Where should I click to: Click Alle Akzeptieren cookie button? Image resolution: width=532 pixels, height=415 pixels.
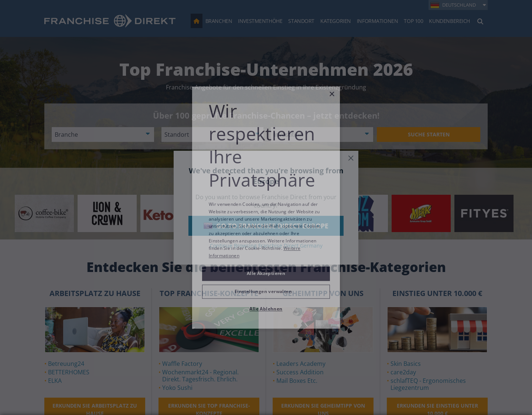pyautogui.click(x=266, y=273)
